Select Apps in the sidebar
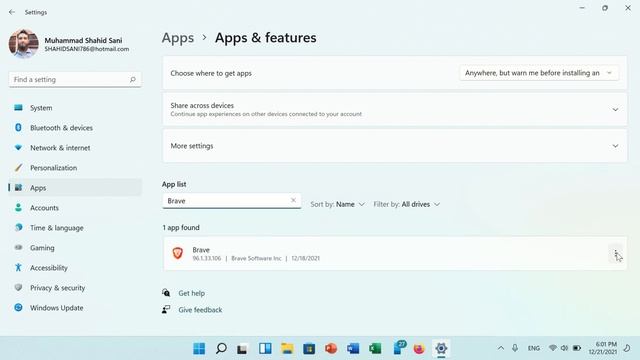This screenshot has width=640, height=360. [75, 188]
